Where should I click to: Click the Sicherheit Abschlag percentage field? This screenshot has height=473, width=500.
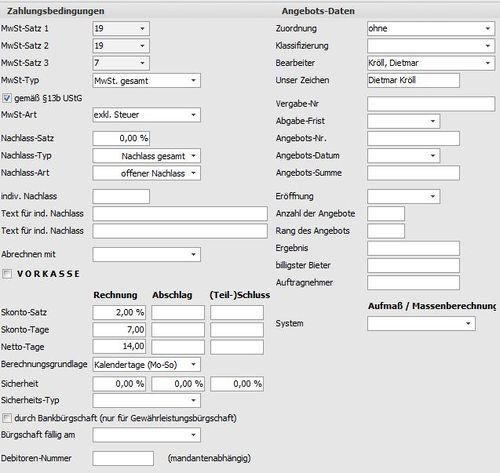178,384
